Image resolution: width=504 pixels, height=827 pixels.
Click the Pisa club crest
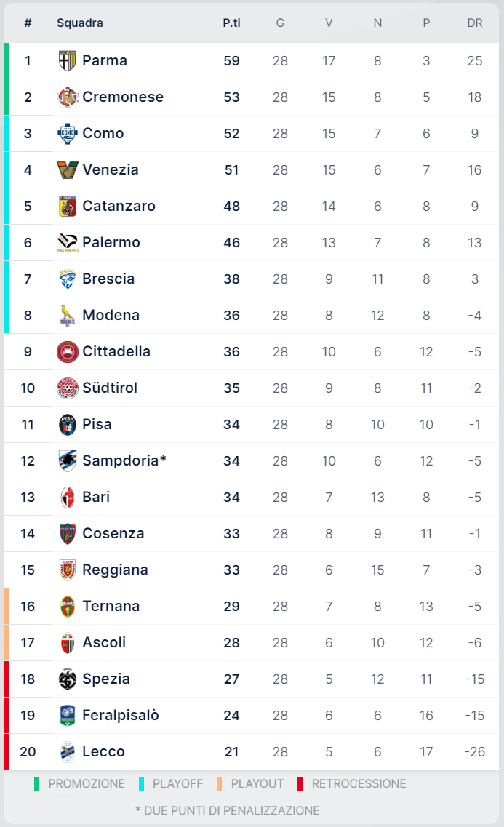[67, 424]
